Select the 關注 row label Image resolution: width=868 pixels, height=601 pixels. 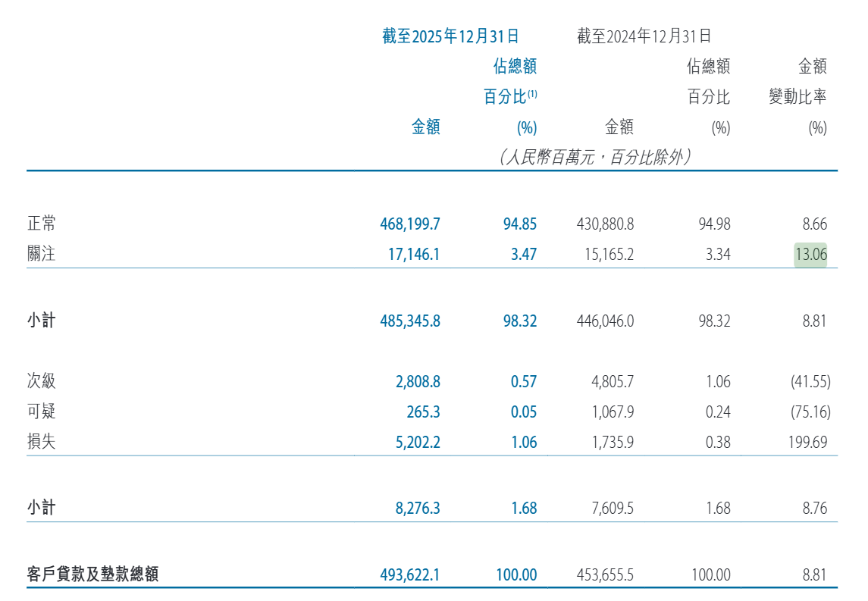point(42,254)
